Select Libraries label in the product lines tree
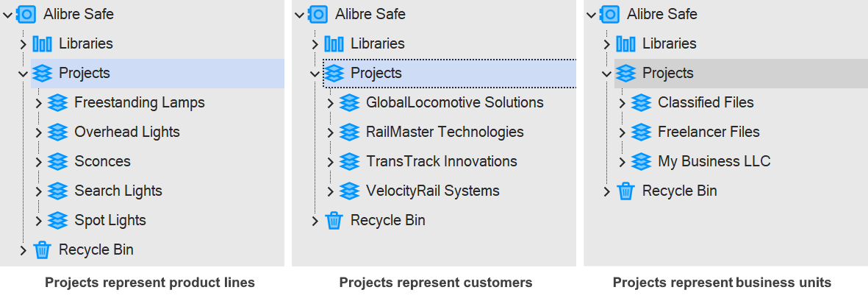The height and width of the screenshot is (301, 868). [x=85, y=43]
